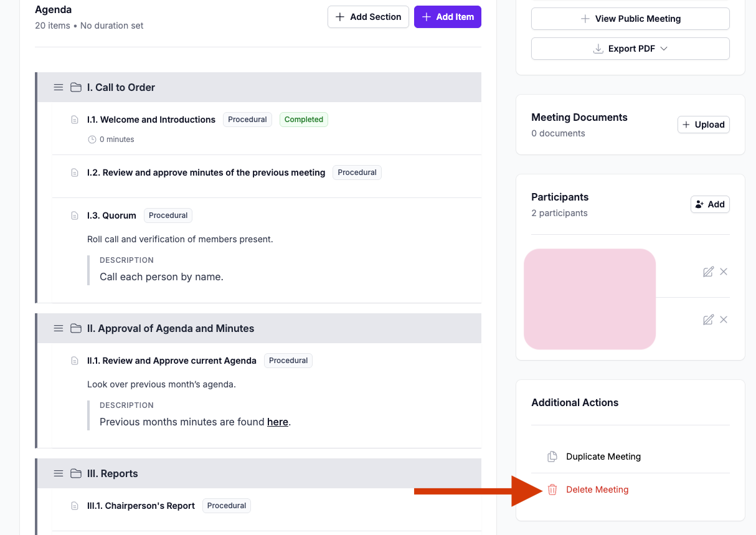Click the Add Section button

coord(368,17)
